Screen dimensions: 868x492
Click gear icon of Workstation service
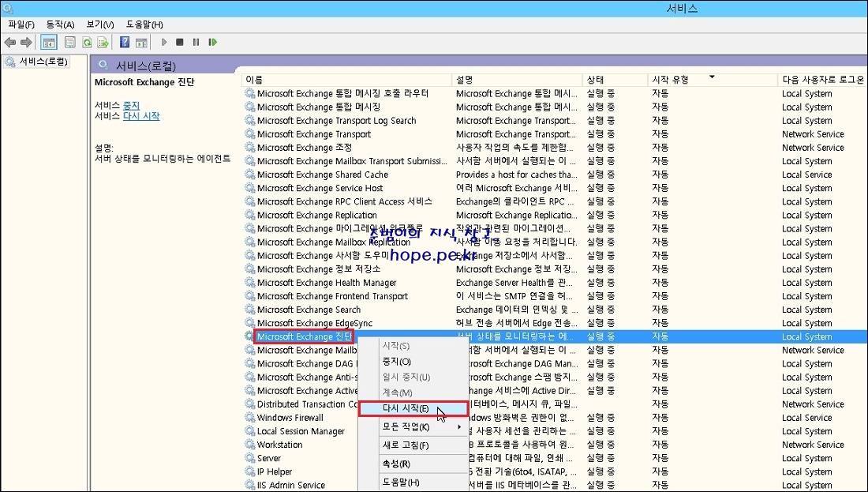point(250,445)
